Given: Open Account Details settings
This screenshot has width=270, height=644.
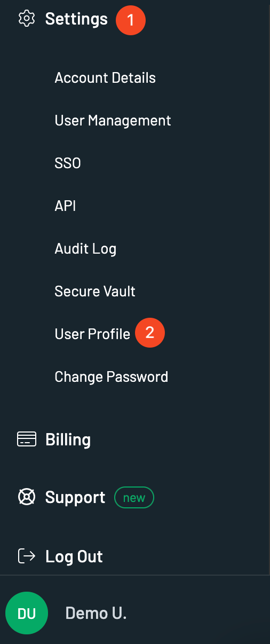Looking at the screenshot, I should tap(105, 78).
